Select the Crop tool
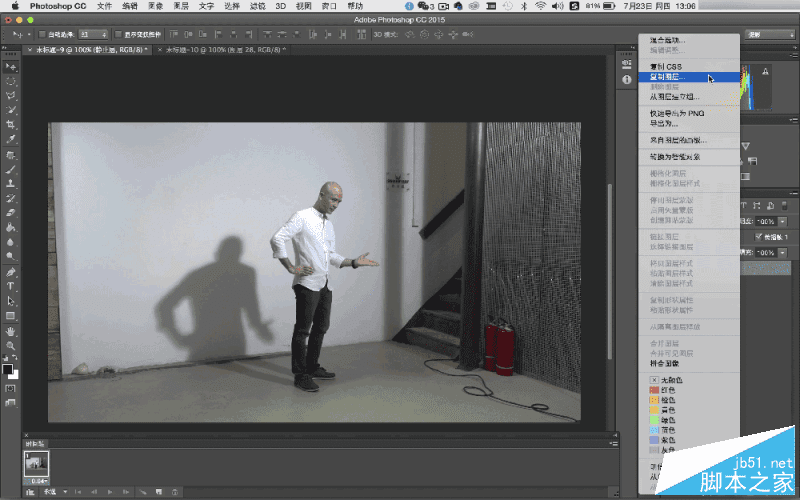Viewport: 800px width, 500px height. pyautogui.click(x=10, y=124)
